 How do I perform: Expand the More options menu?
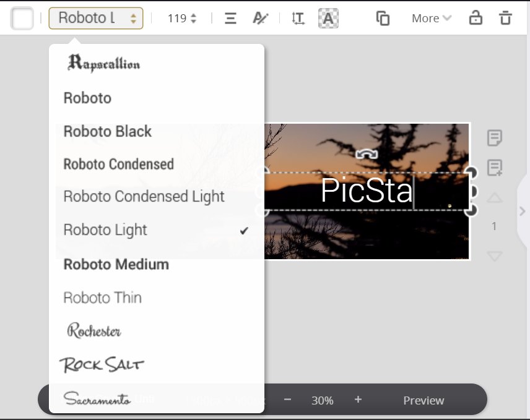(431, 19)
